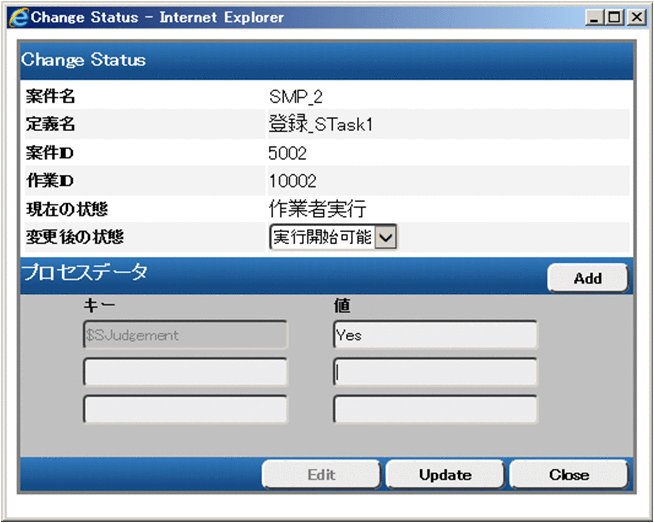Open the 変更後の状態 dropdown arrow
654x523 pixels.
385,238
